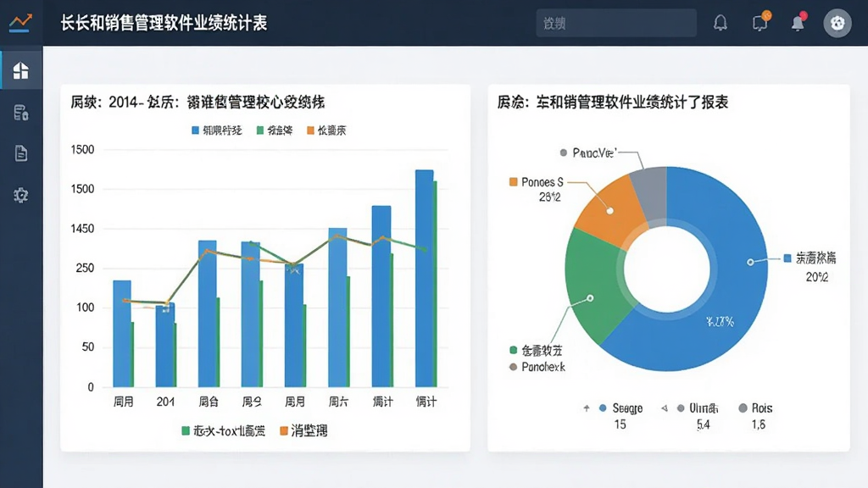The height and width of the screenshot is (488, 868).
Task: Toggle the green legend entry above Panchexk
Action: pos(536,350)
